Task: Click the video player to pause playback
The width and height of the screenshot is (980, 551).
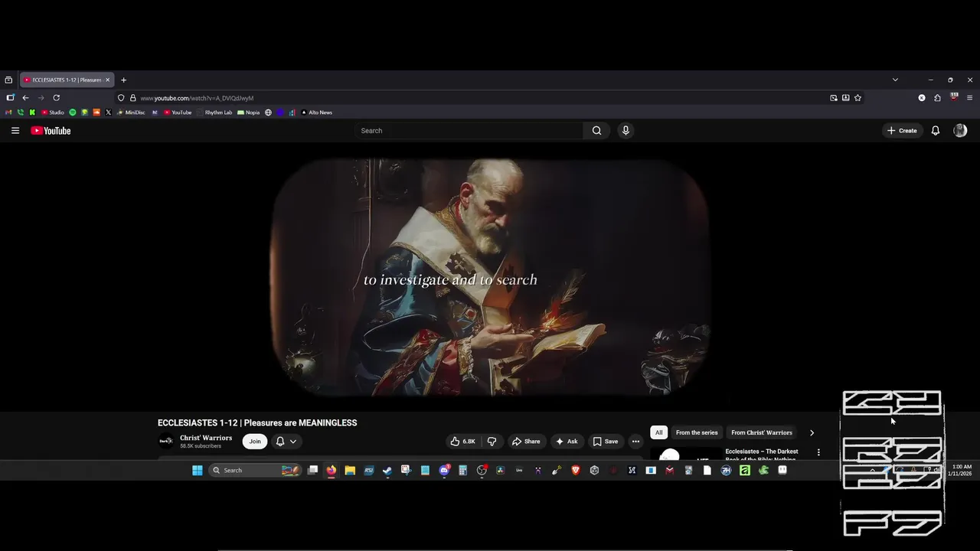Action: pyautogui.click(x=490, y=277)
